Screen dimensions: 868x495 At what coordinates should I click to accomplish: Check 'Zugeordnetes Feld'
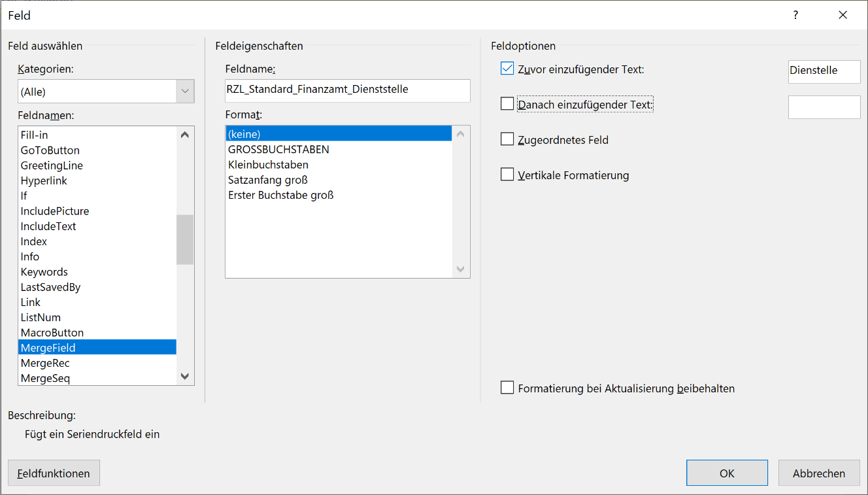[x=507, y=139]
